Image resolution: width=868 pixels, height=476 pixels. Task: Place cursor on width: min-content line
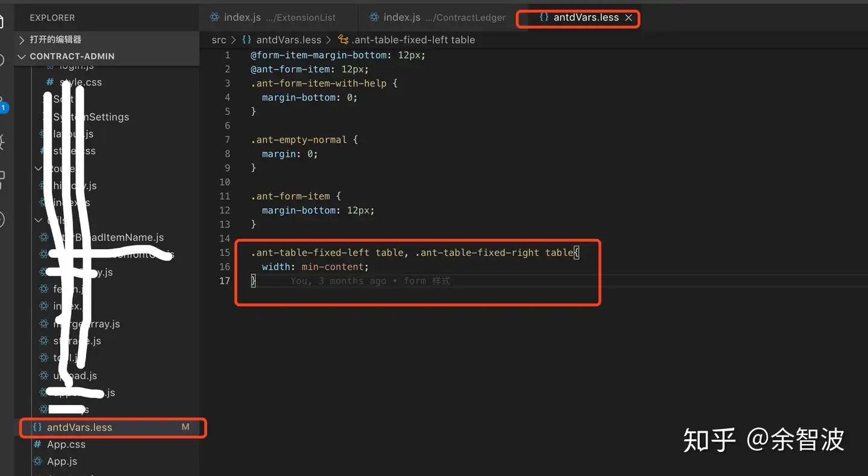[315, 267]
